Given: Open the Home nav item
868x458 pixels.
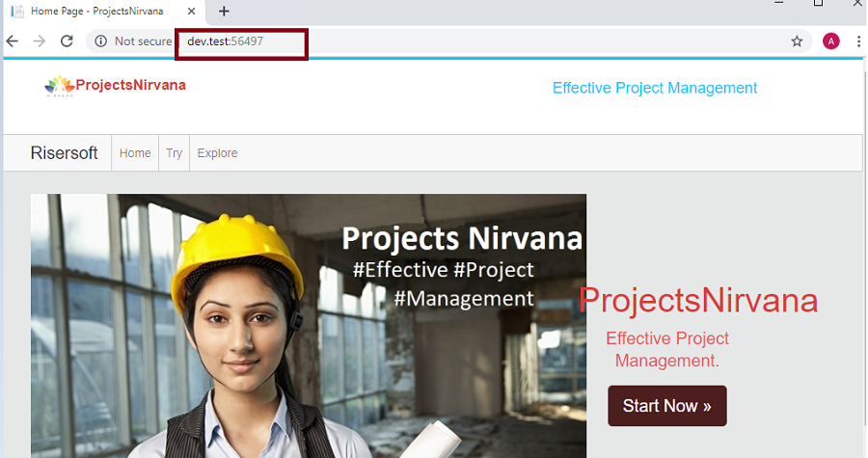Looking at the screenshot, I should click(135, 153).
